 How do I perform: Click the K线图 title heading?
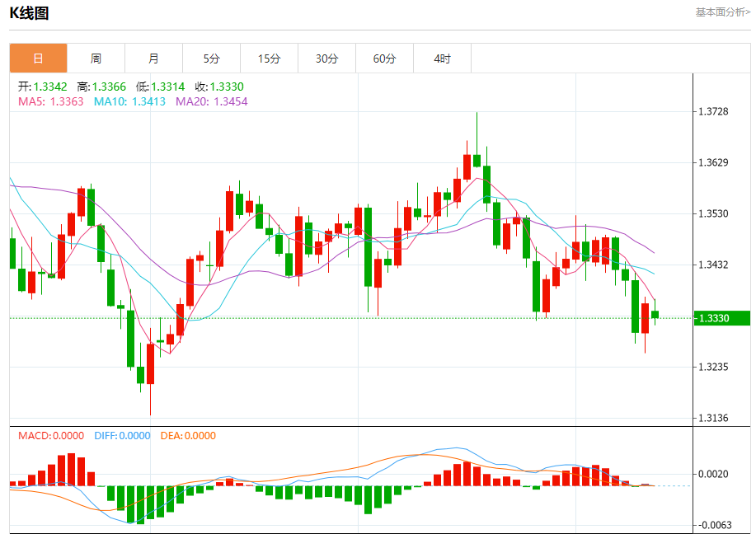pos(30,13)
